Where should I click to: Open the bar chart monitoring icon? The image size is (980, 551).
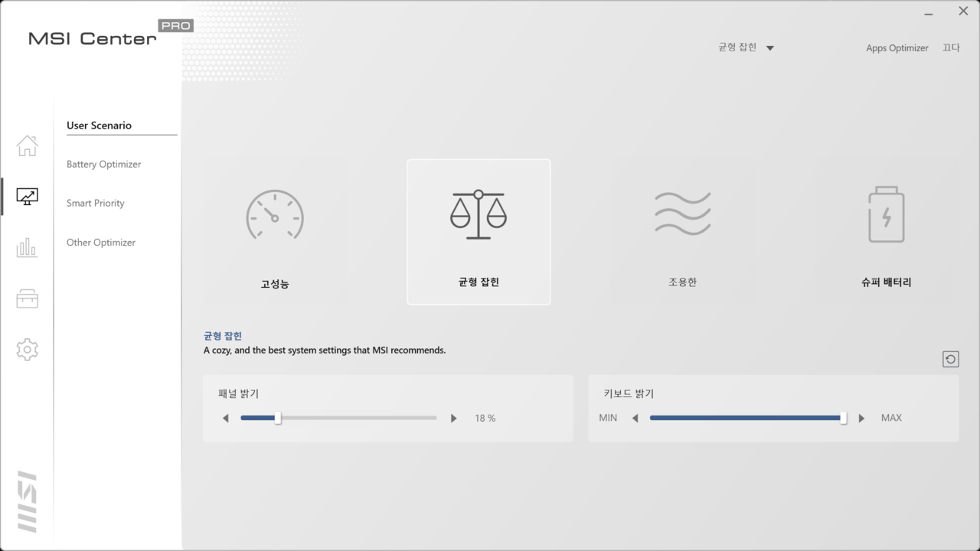[27, 247]
